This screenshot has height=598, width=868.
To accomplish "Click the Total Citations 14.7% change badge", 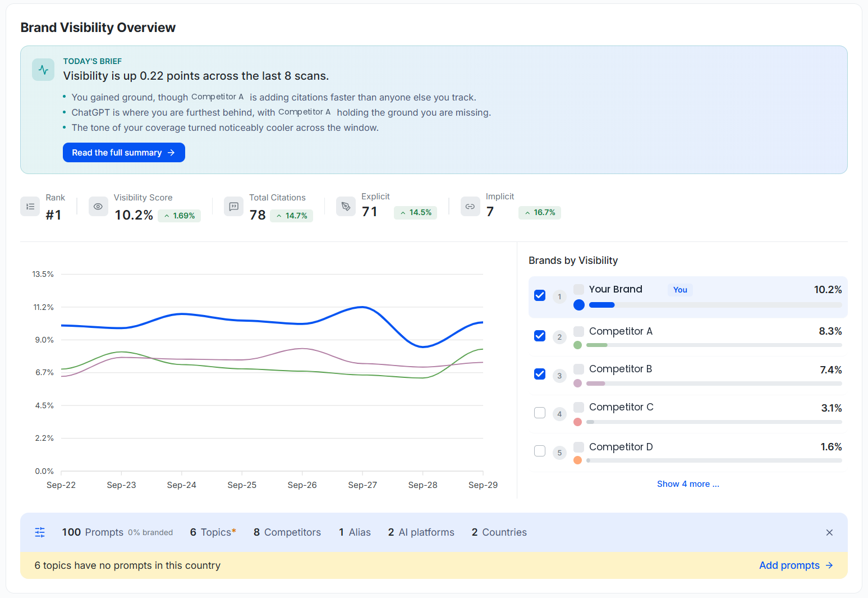I will click(291, 216).
